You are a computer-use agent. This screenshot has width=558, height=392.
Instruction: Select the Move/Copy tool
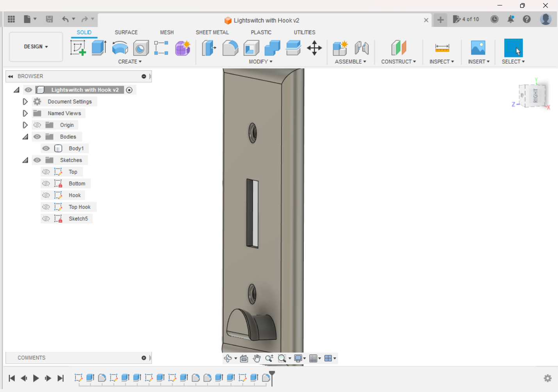[x=314, y=48]
